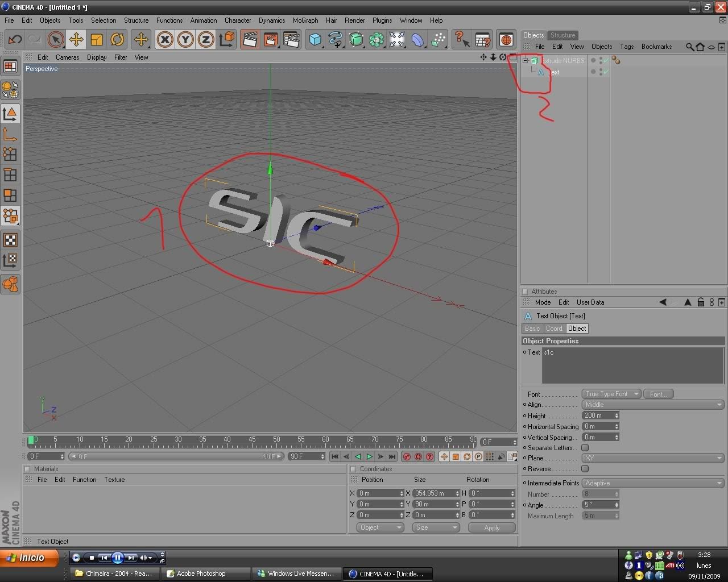Open Render Settings clapperboard icon
The image size is (728, 582).
pyautogui.click(x=291, y=39)
